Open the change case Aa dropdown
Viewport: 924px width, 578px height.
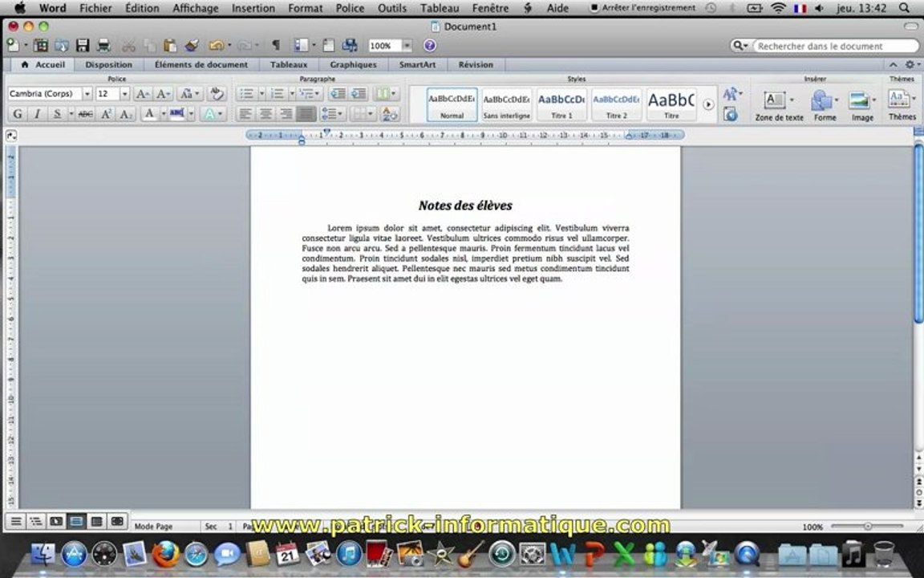190,94
